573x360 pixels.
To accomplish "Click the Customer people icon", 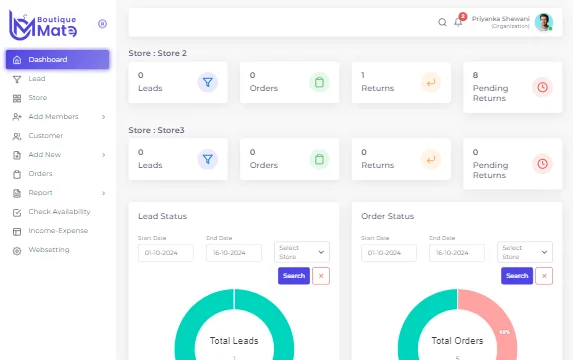I will point(17,136).
